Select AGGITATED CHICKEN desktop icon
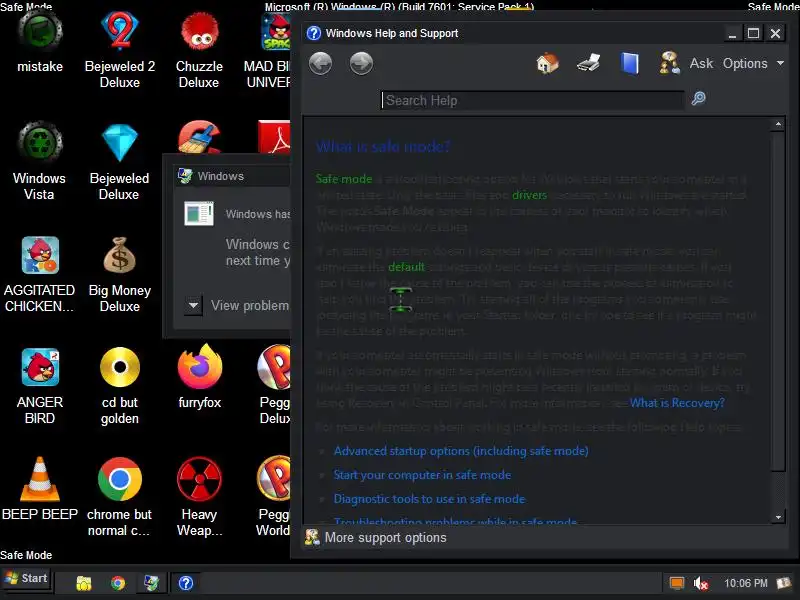800x600 pixels. coord(40,274)
